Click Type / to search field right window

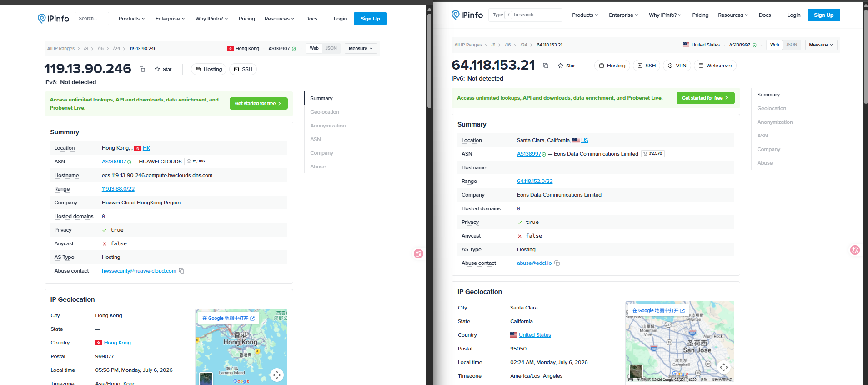pyautogui.click(x=525, y=15)
